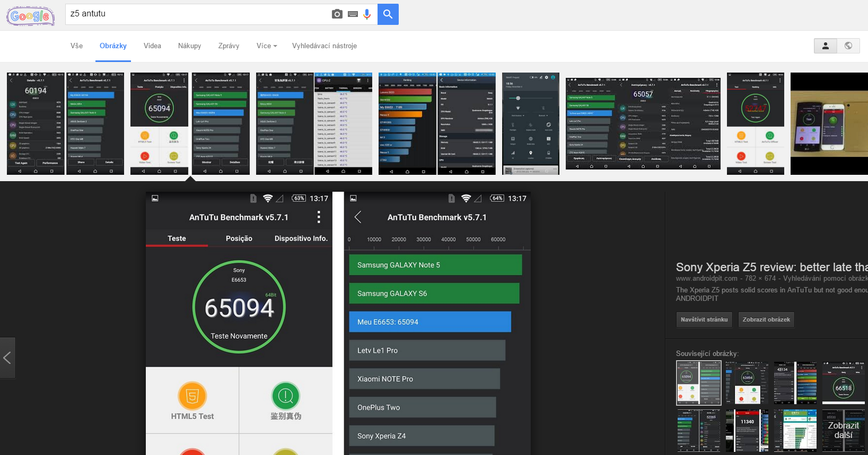Image resolution: width=868 pixels, height=455 pixels.
Task: Open related image with score 63494
Action: coord(747,383)
